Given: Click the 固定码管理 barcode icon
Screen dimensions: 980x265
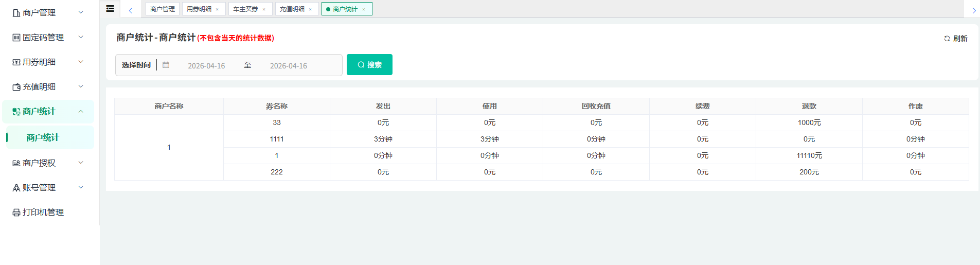Looking at the screenshot, I should click(x=16, y=38).
